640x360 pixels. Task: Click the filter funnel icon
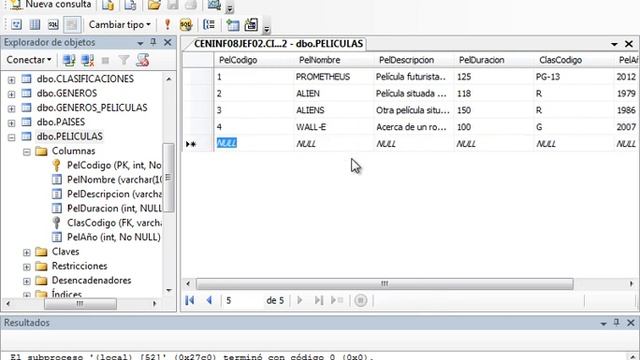click(124, 60)
